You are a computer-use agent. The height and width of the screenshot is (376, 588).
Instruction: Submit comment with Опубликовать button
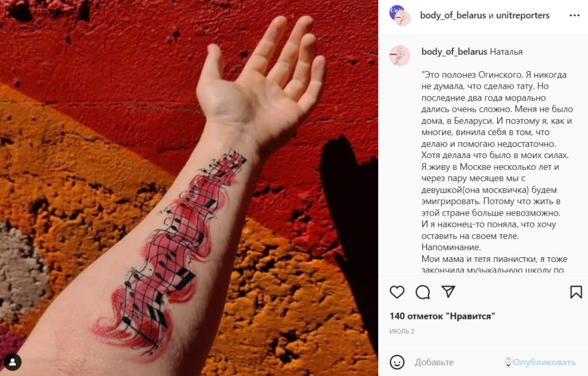click(x=544, y=362)
